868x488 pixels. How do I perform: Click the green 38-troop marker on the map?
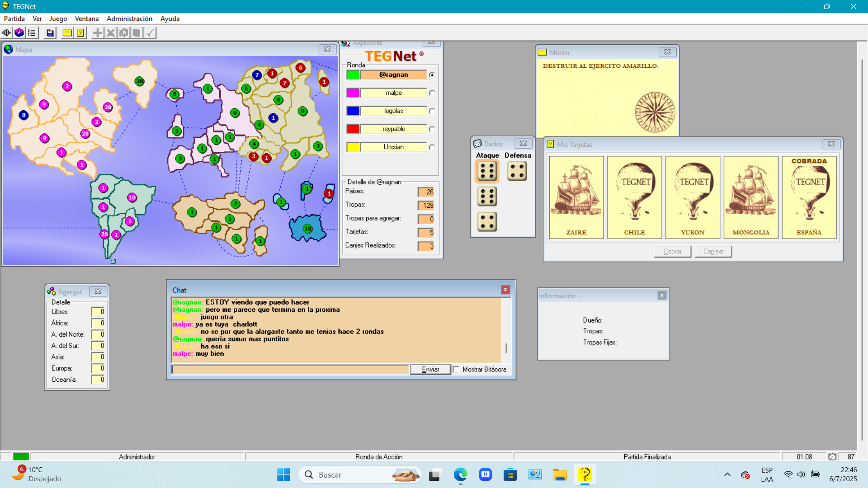pyautogui.click(x=140, y=81)
